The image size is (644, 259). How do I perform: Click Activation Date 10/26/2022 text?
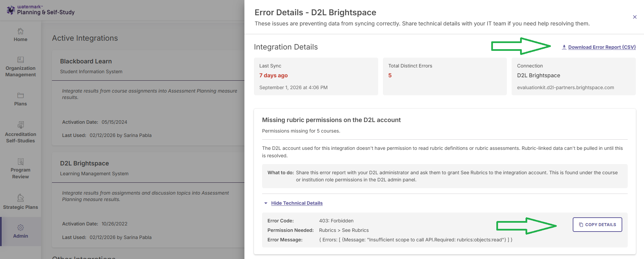click(x=95, y=224)
